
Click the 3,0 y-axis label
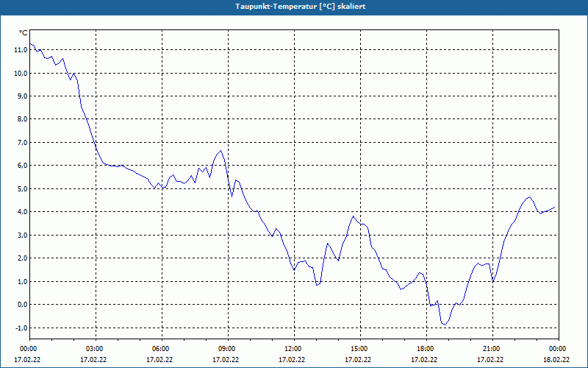tap(22, 235)
